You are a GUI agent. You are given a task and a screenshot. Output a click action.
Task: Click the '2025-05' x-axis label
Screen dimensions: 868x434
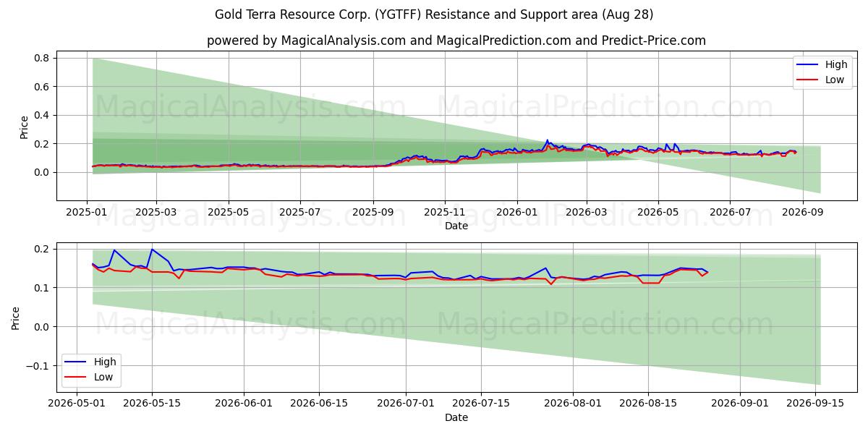(229, 212)
